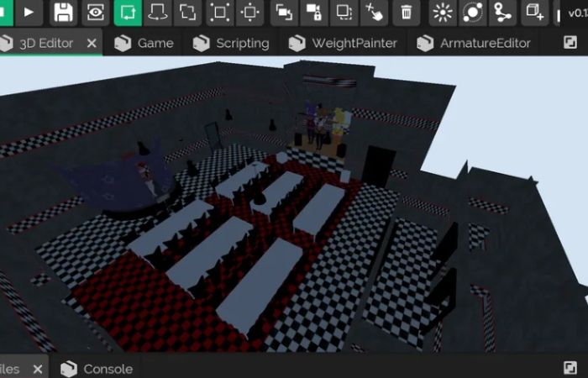
Task: Activate the touch select pointer tool
Action: (375, 13)
